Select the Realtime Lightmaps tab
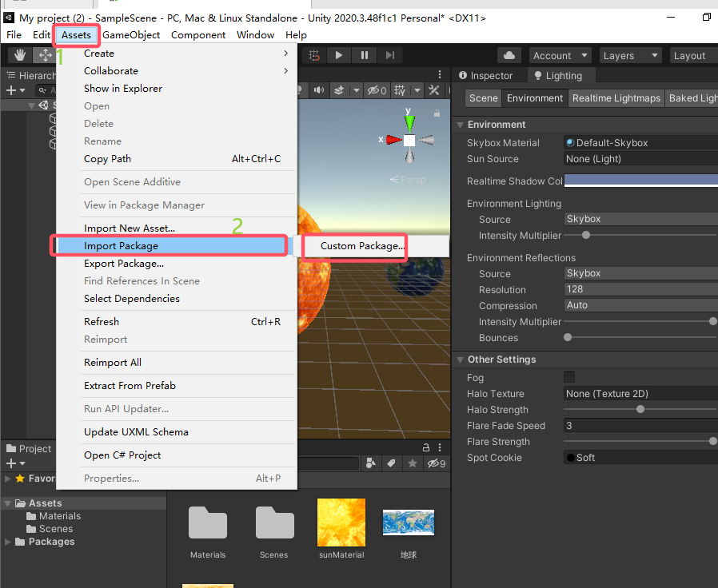718x588 pixels. (x=616, y=98)
